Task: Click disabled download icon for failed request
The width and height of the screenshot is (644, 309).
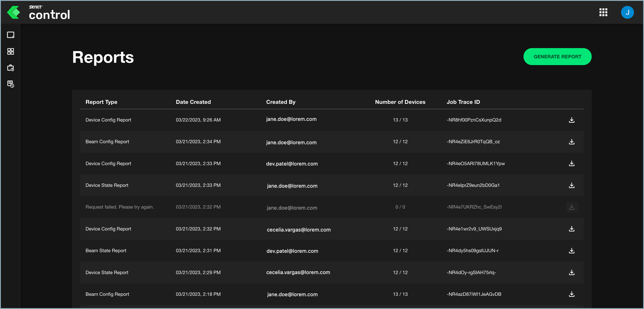Action: tap(572, 207)
